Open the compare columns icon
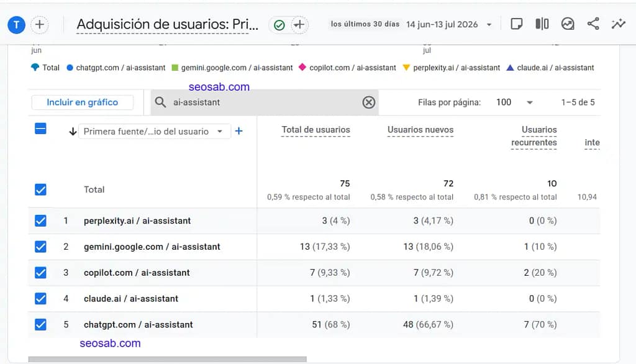 click(542, 24)
